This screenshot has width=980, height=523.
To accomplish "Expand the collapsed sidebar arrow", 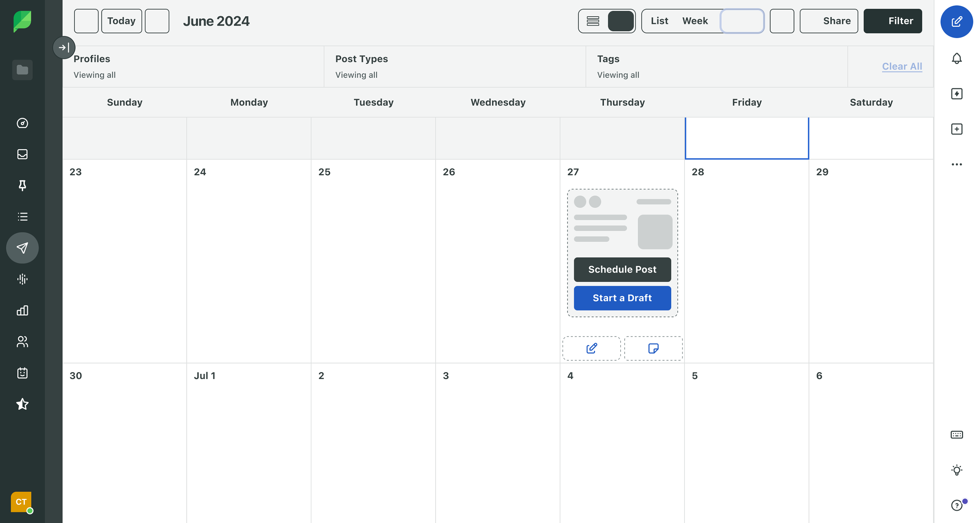I will 64,48.
